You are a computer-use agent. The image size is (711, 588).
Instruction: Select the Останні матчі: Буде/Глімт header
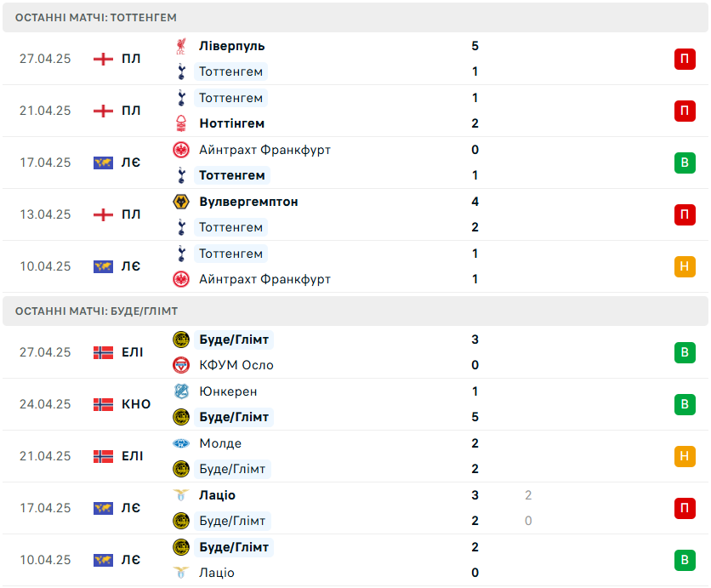click(x=355, y=311)
